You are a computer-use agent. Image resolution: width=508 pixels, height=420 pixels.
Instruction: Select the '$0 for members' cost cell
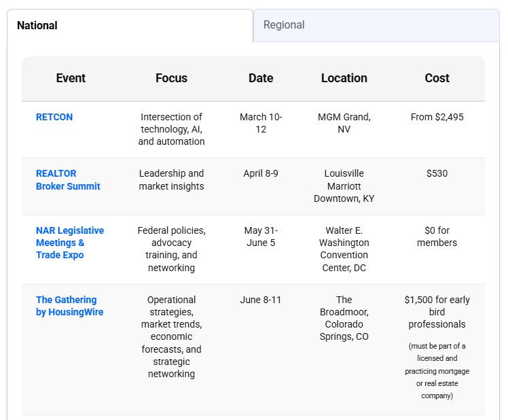[437, 237]
